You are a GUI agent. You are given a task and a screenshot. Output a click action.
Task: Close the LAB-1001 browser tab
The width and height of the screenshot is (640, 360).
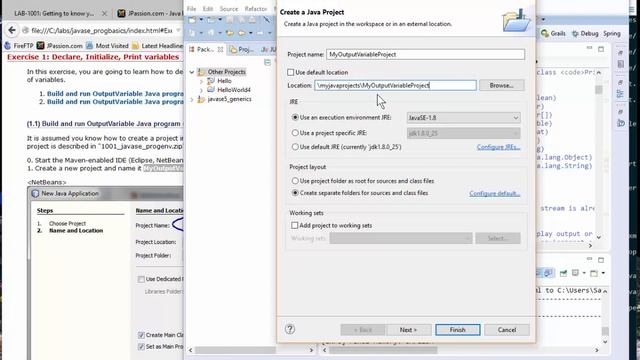tap(104, 13)
